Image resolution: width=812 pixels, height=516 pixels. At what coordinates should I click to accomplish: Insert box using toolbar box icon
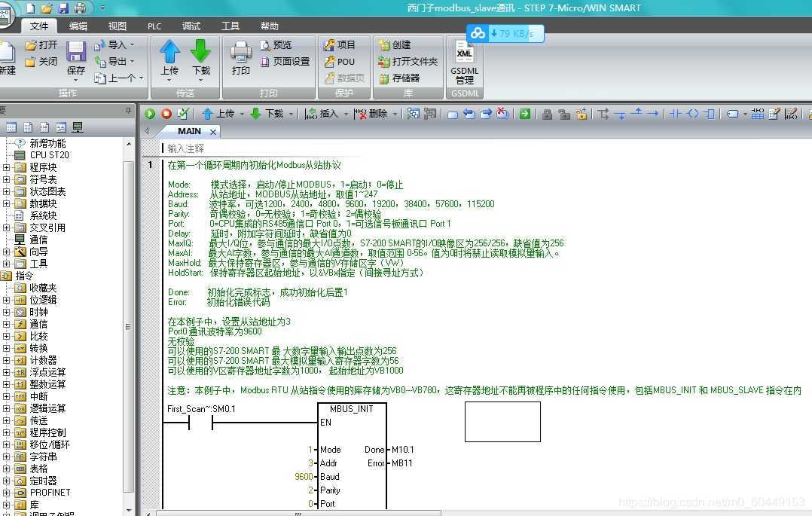click(x=710, y=114)
